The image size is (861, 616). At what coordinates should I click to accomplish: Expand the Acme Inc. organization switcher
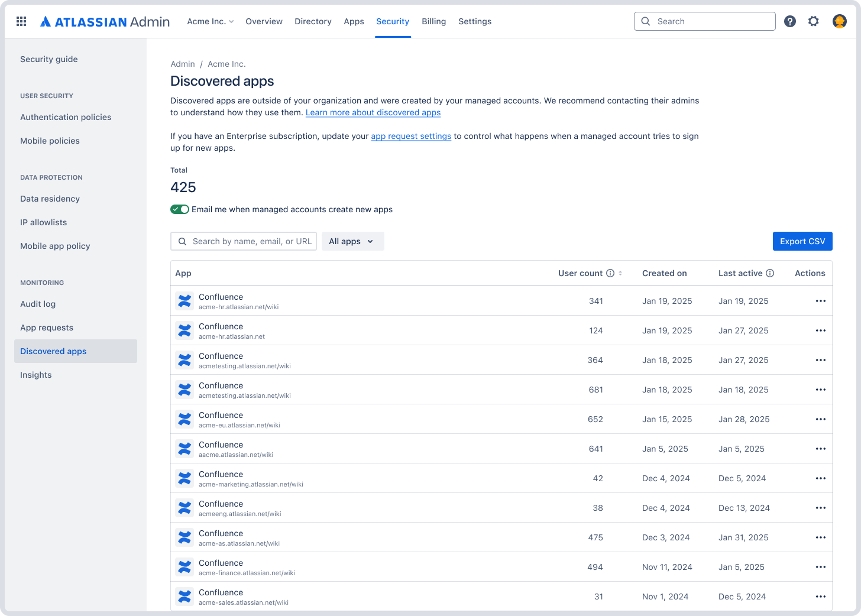click(211, 21)
